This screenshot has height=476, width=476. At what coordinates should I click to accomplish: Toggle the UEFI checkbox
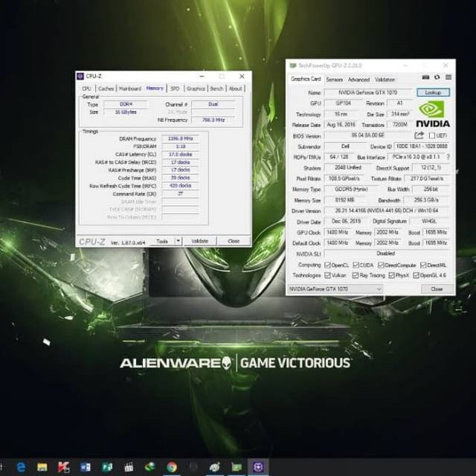click(x=431, y=135)
